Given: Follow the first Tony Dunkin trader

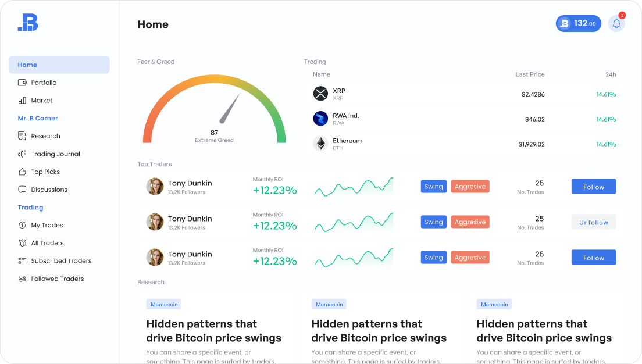Looking at the screenshot, I should [593, 186].
